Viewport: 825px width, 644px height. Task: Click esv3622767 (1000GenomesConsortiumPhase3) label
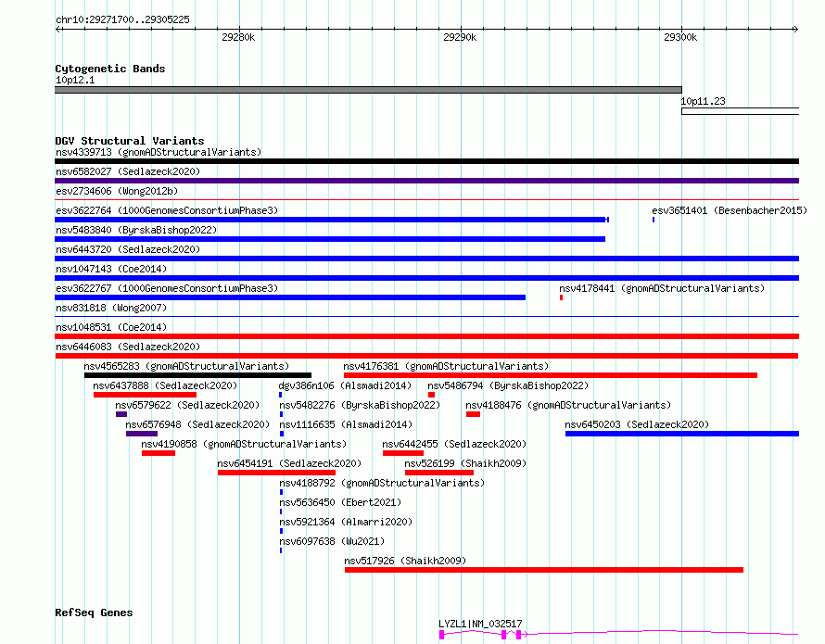[167, 288]
